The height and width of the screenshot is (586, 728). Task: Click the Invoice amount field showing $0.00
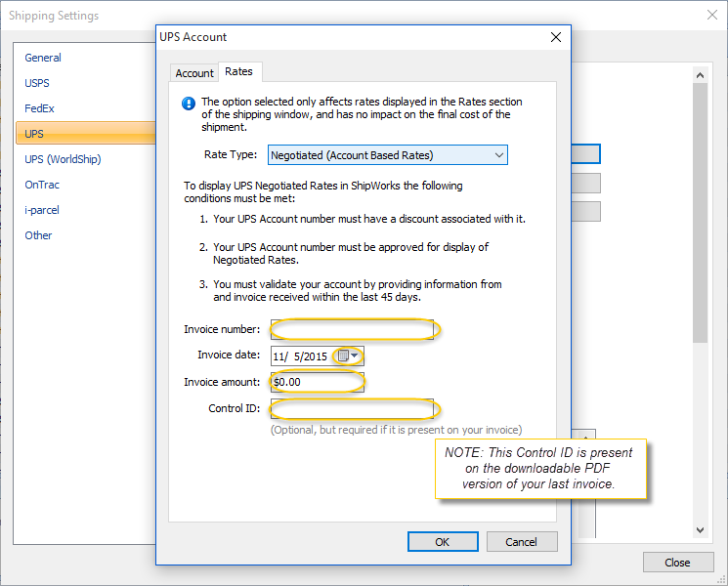[x=318, y=382]
